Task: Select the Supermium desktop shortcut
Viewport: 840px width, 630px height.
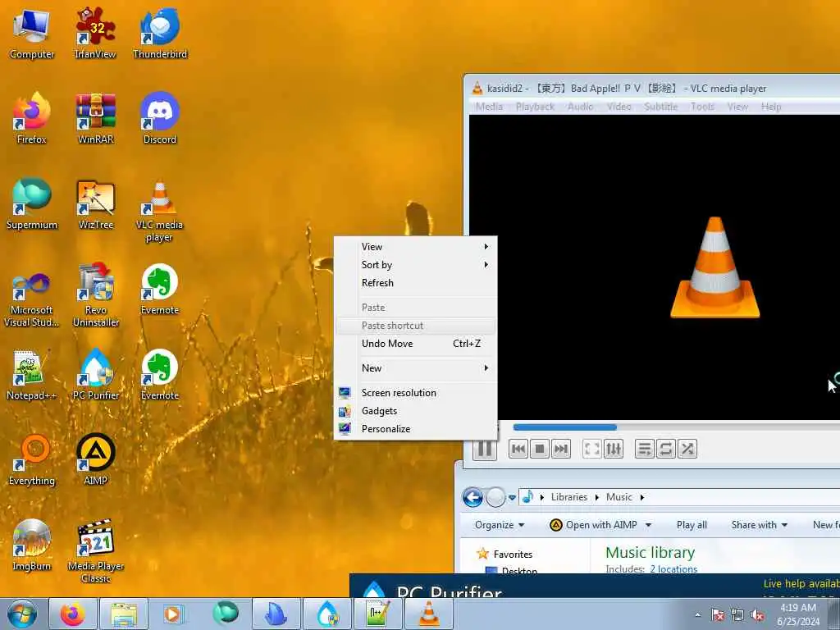Action: 32,204
